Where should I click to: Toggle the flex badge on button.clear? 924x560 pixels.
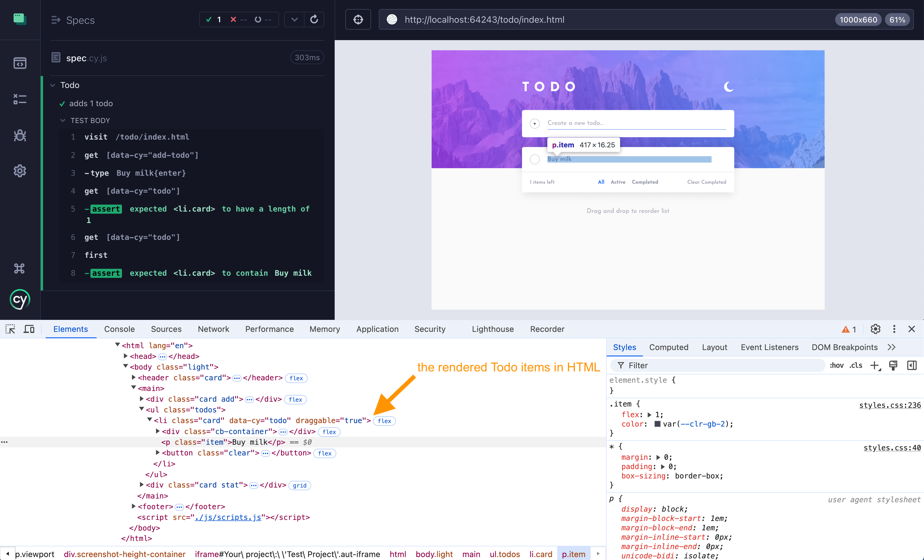(x=325, y=453)
